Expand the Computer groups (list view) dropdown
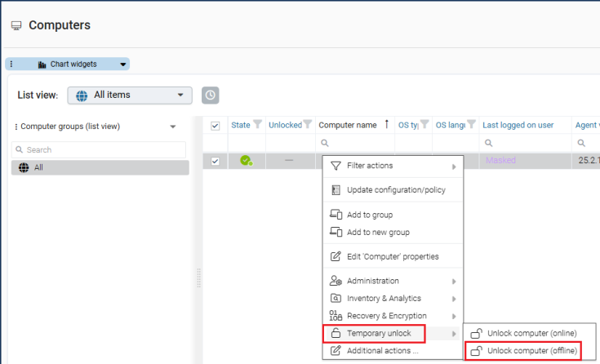The width and height of the screenshot is (600, 364). pos(172,127)
